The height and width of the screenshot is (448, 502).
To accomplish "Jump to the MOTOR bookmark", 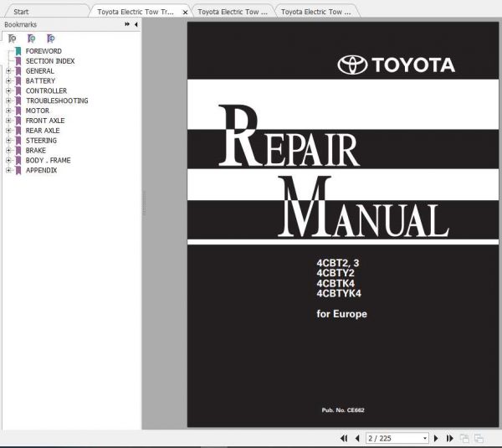I will click(x=38, y=111).
